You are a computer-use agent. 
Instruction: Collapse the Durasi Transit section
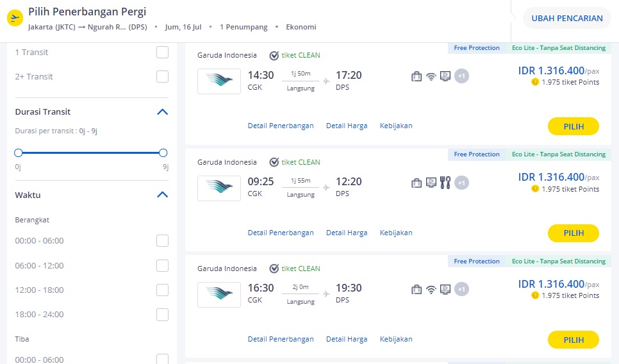coord(162,112)
